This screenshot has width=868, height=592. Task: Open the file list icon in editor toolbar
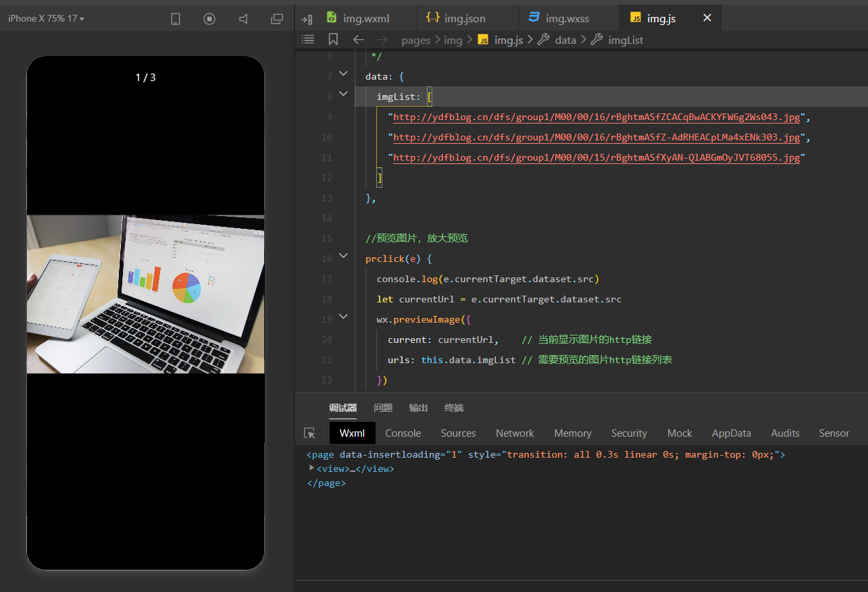point(308,39)
